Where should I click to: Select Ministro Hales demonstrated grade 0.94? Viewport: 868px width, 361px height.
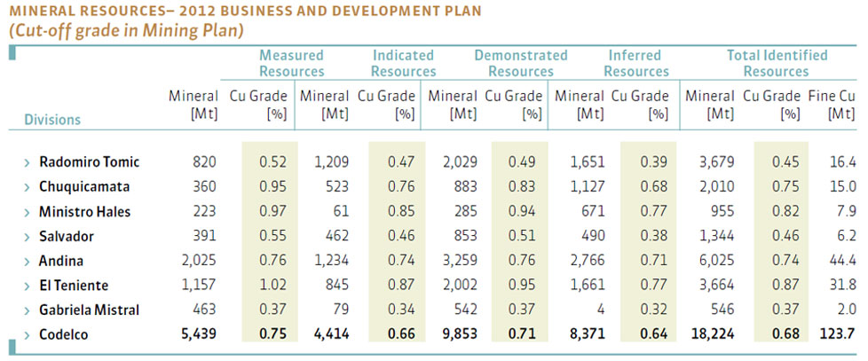click(x=522, y=212)
